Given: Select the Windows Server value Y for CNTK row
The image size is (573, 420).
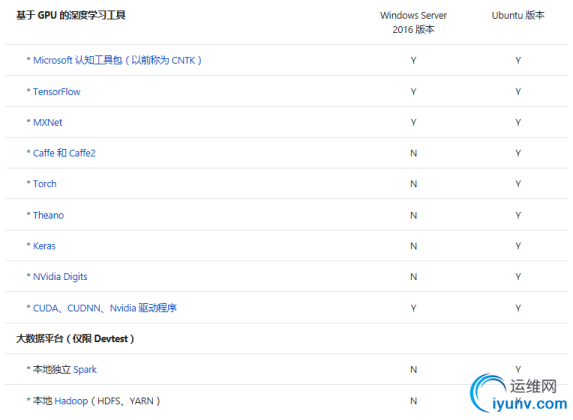Looking at the screenshot, I should (413, 60).
